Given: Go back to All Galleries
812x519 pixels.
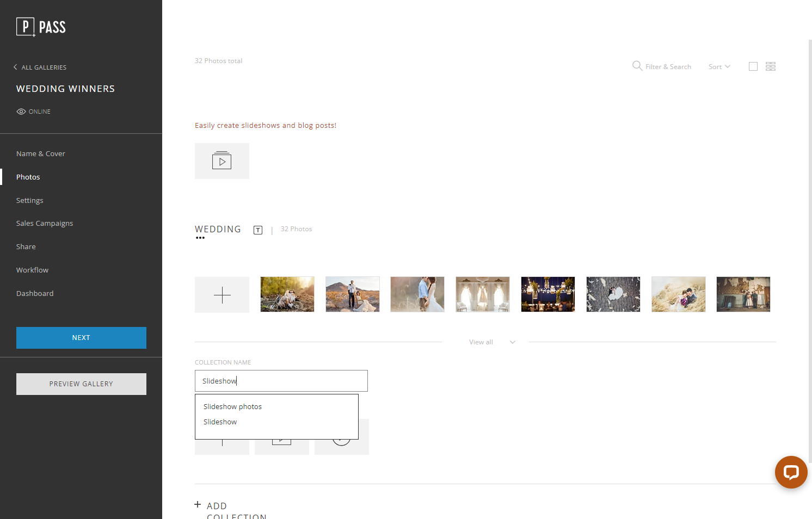Looking at the screenshot, I should tap(40, 67).
